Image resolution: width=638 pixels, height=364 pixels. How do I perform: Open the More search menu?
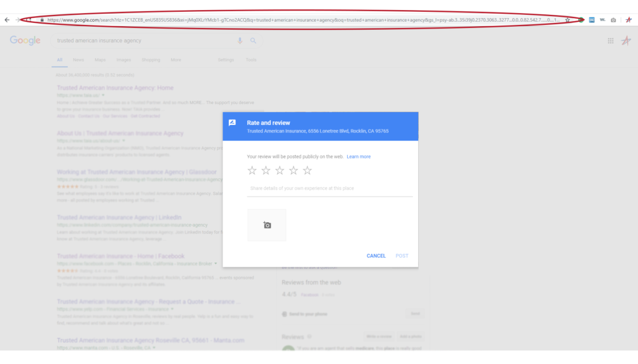tap(176, 60)
